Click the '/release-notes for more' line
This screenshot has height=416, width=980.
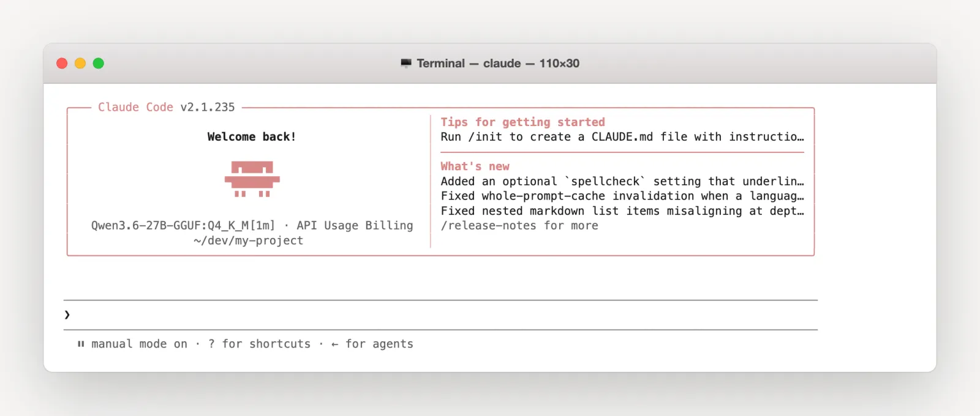coord(519,225)
